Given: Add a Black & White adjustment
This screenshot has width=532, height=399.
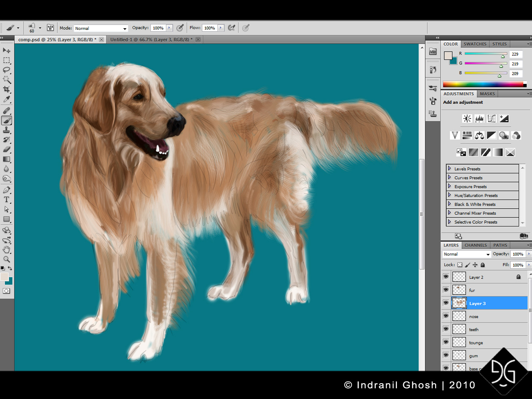Looking at the screenshot, I should pos(491,135).
